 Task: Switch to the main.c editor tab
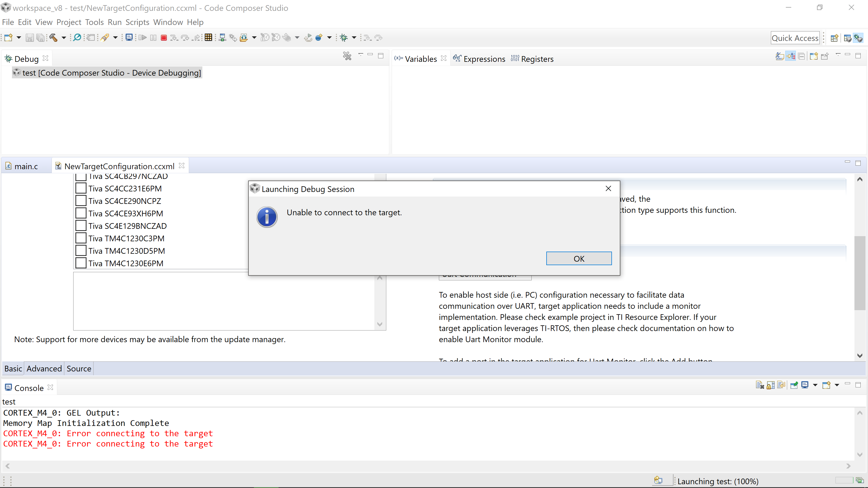(x=26, y=166)
